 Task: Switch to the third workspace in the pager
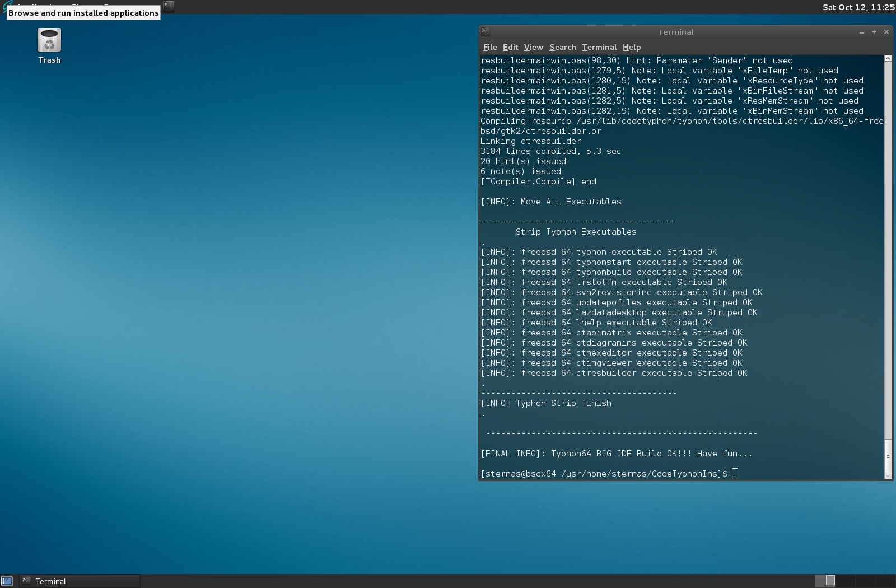click(866, 581)
